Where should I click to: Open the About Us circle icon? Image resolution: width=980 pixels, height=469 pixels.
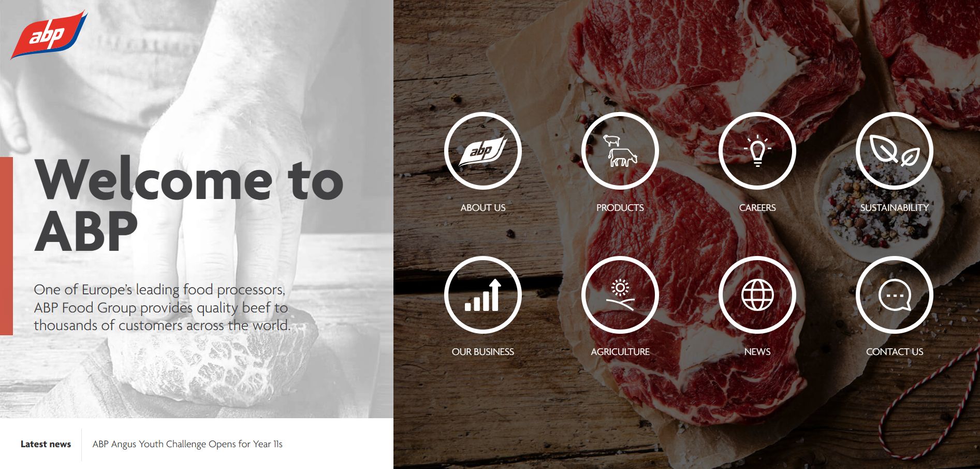482,151
